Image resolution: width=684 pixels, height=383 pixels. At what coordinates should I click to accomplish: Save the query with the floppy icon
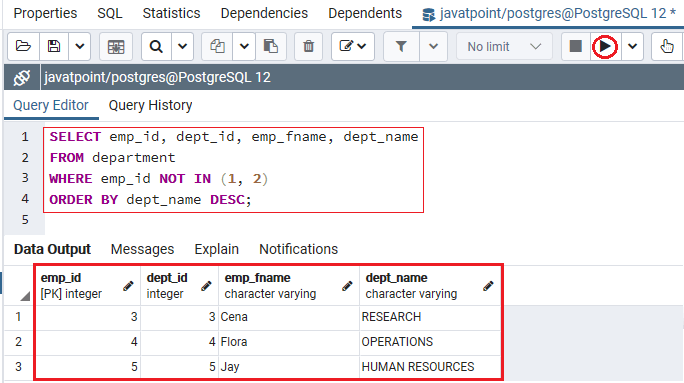coord(54,46)
